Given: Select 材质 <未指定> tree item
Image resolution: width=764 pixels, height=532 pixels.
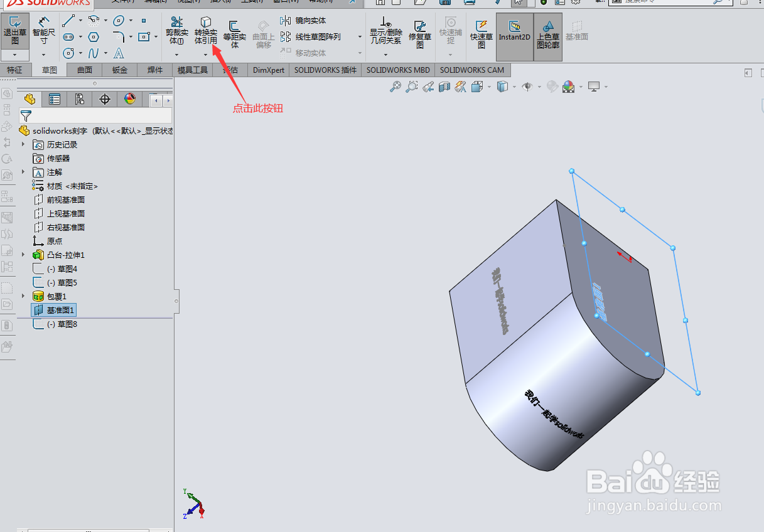Looking at the screenshot, I should click(x=65, y=186).
